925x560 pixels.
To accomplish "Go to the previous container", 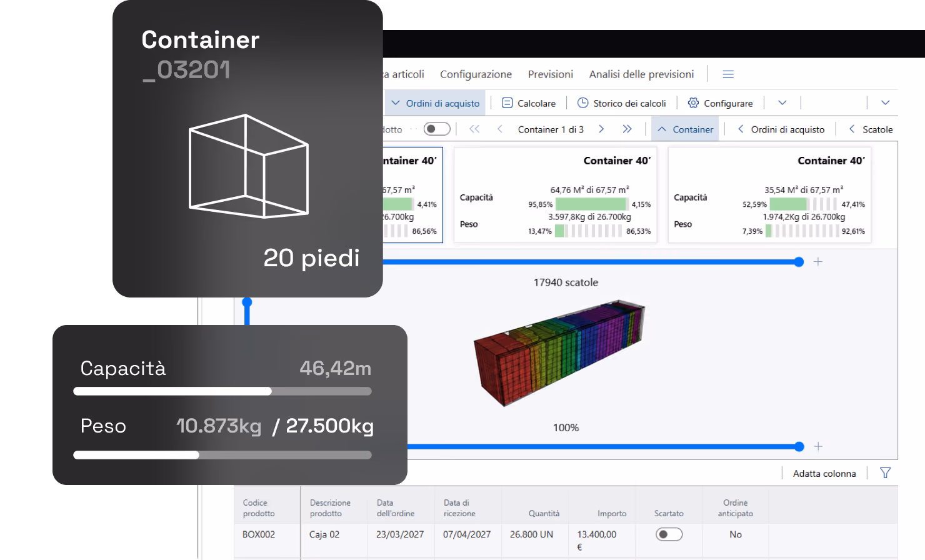I will pos(500,129).
